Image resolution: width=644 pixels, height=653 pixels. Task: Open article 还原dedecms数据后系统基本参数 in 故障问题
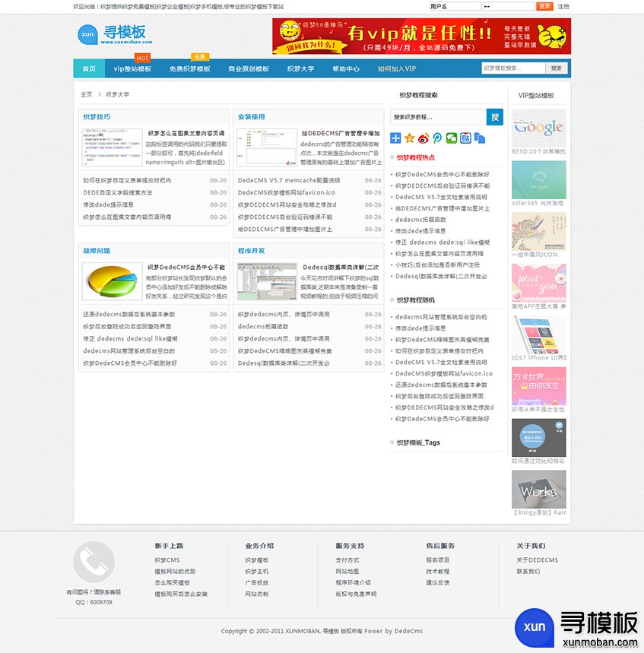click(x=128, y=315)
